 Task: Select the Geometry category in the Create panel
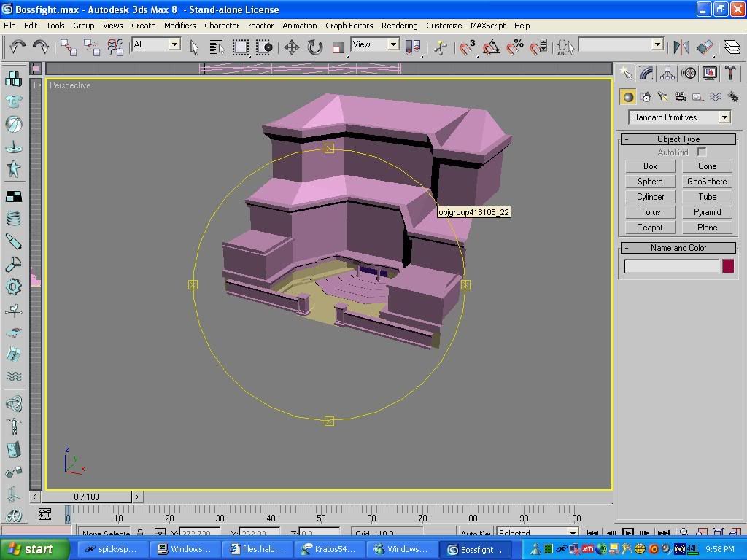(628, 97)
